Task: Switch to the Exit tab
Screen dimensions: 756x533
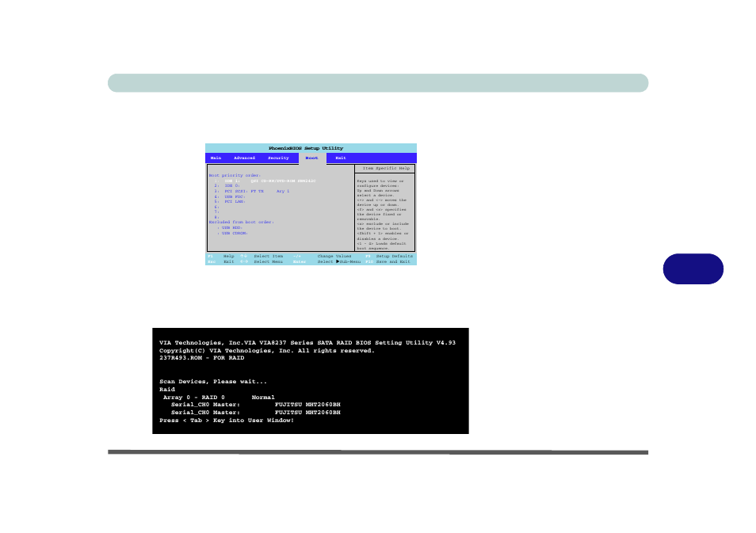Action: click(x=341, y=158)
